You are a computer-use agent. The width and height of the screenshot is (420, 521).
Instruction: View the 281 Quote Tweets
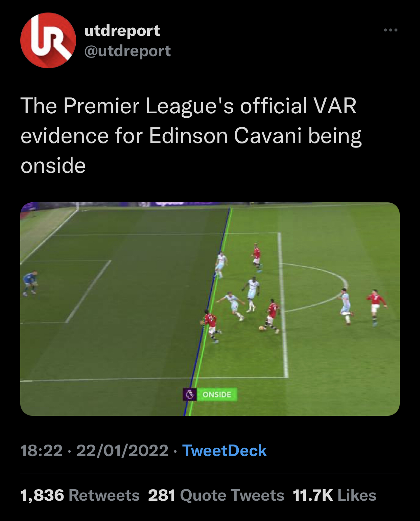pos(216,495)
